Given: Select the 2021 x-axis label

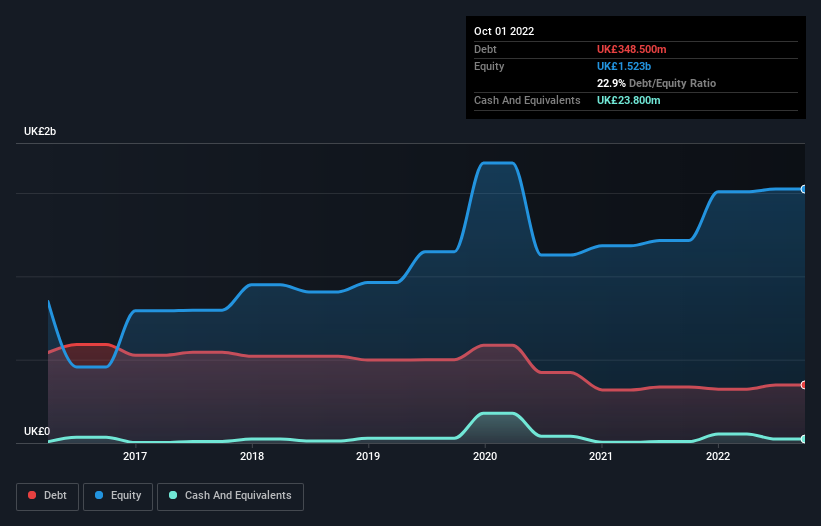Looking at the screenshot, I should (601, 456).
